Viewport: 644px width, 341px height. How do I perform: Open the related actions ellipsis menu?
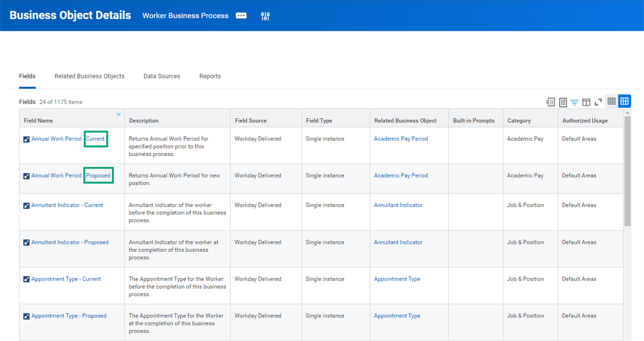(241, 16)
